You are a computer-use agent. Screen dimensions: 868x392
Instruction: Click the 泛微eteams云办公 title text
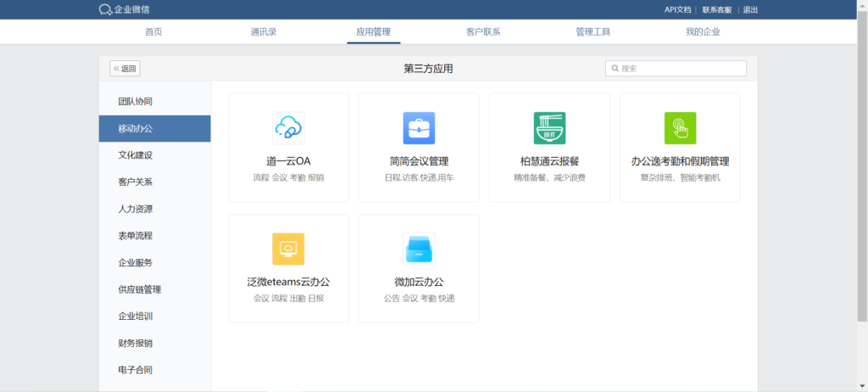coord(288,283)
